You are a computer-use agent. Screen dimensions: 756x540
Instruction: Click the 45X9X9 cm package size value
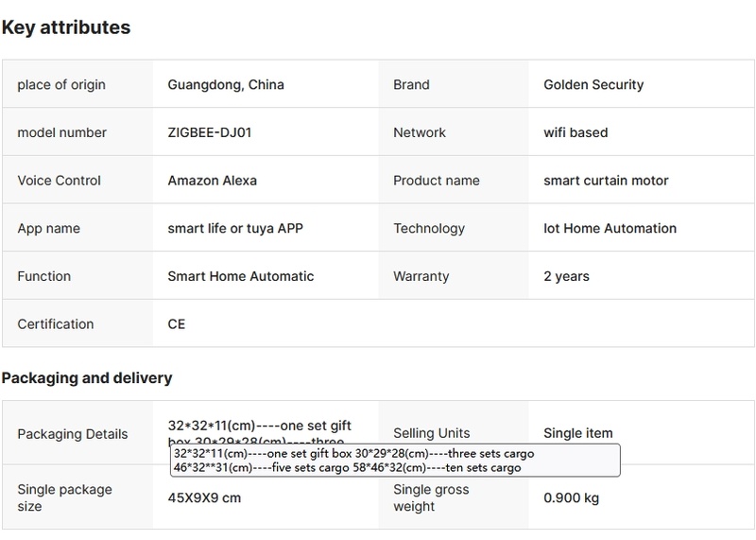204,498
